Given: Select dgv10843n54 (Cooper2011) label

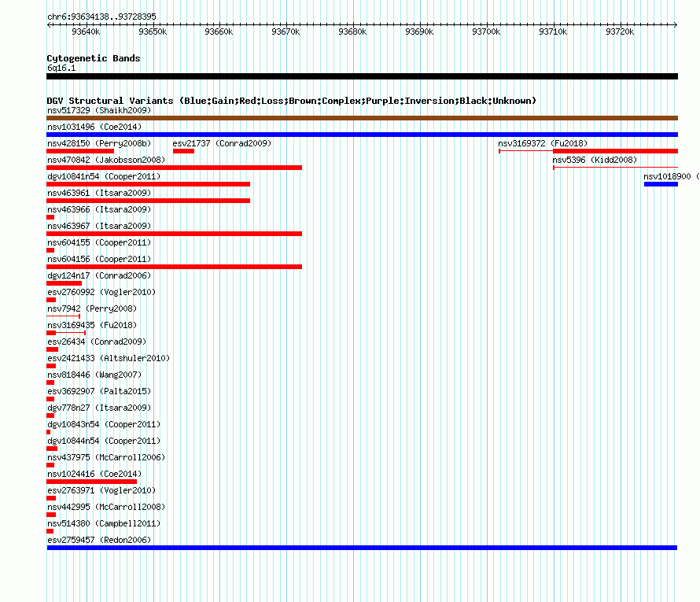Looking at the screenshot, I should (x=104, y=424).
